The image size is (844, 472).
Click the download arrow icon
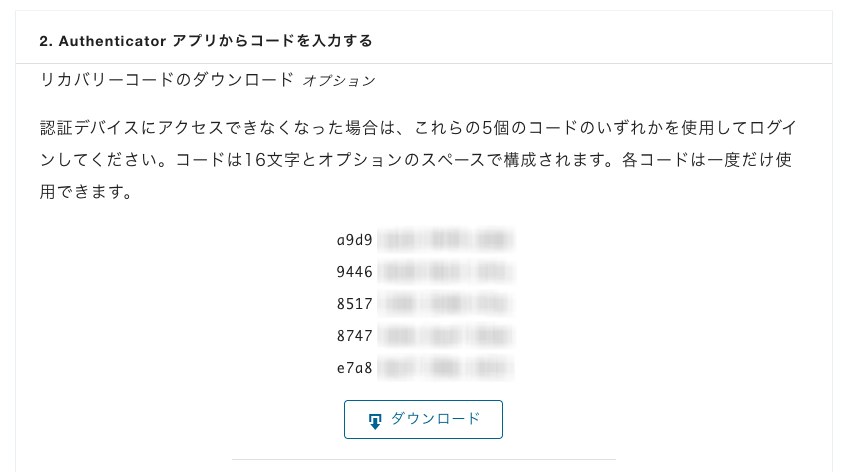[x=375, y=420]
